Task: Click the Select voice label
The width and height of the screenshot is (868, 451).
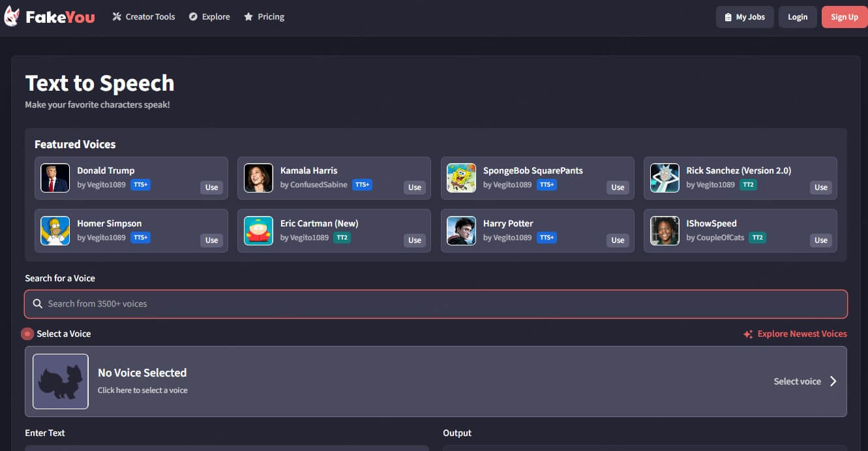Action: pyautogui.click(x=797, y=381)
